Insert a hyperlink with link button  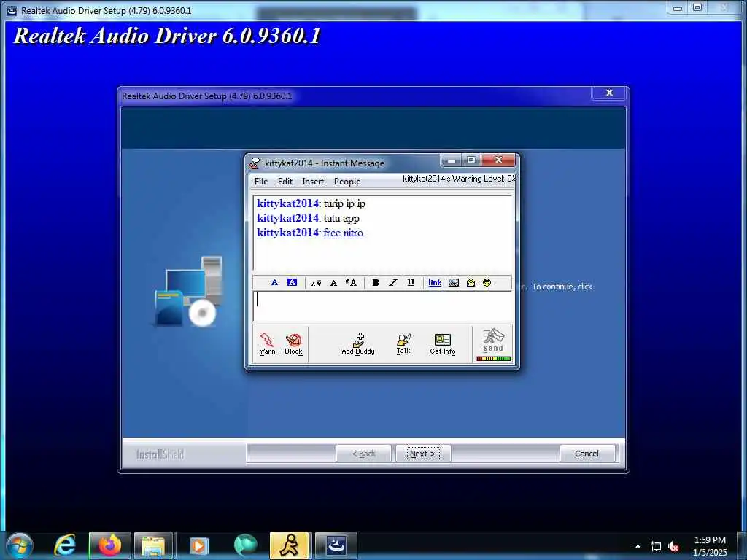click(435, 282)
